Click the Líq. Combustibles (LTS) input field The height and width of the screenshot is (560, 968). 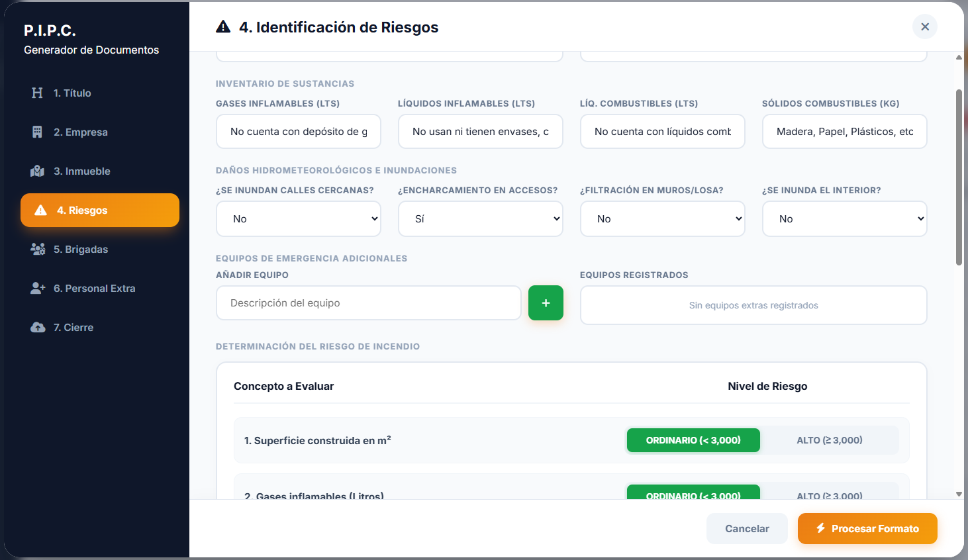coord(663,131)
